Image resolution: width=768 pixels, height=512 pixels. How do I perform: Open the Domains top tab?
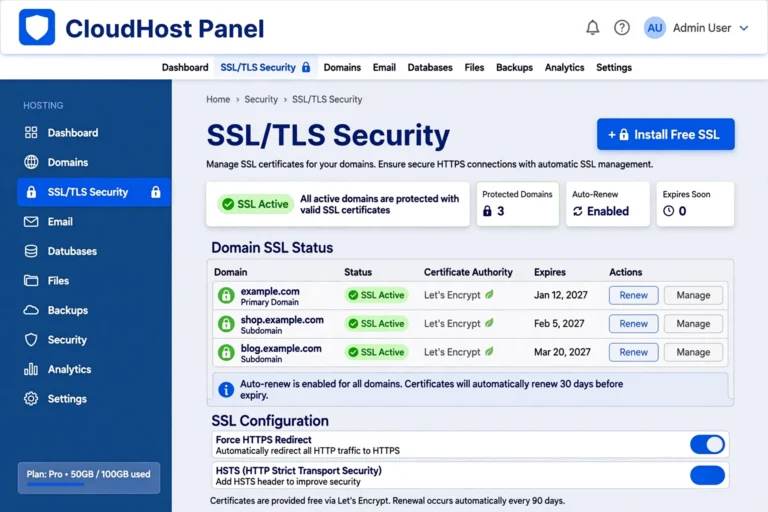(x=342, y=68)
